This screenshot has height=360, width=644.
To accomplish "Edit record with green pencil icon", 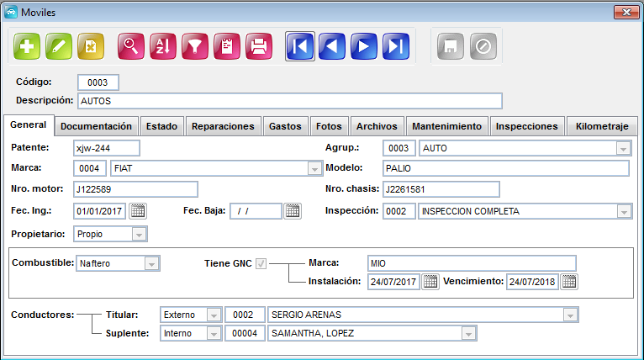I will click(x=59, y=46).
